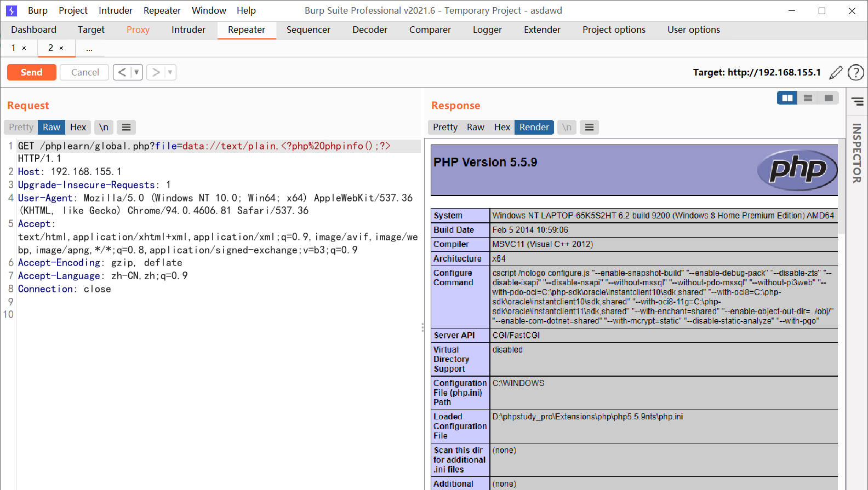Click the Burp Suite logo icon
The width and height of the screenshot is (868, 490).
coord(12,10)
